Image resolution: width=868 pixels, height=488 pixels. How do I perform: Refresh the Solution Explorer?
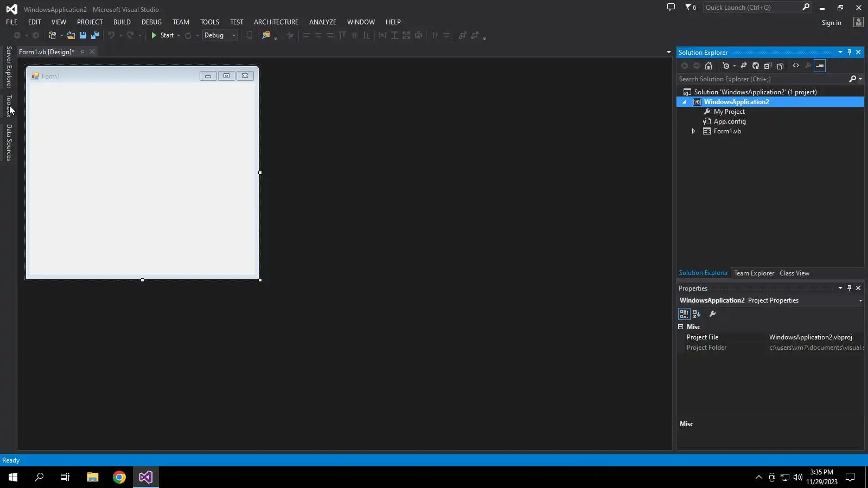tap(756, 66)
